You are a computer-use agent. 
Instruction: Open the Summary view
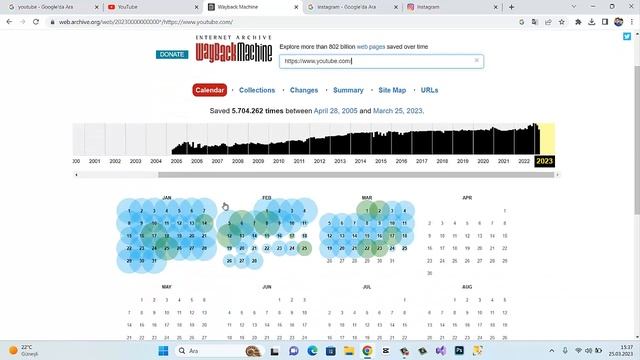coord(348,90)
